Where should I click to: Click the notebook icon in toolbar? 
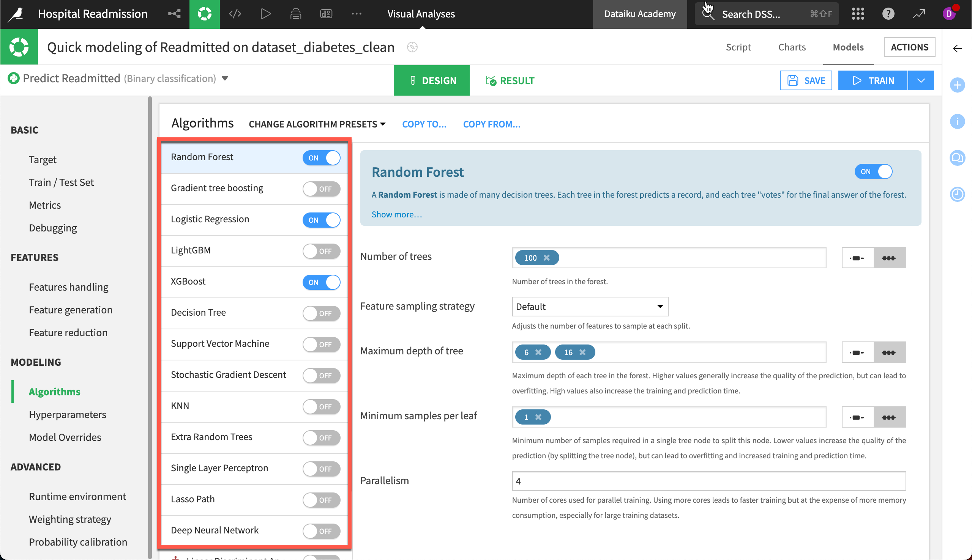pyautogui.click(x=296, y=14)
